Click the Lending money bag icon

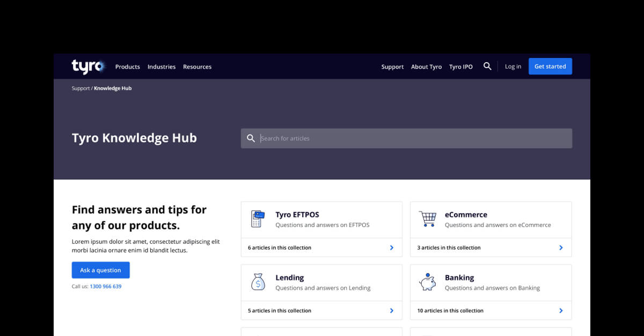click(x=258, y=282)
